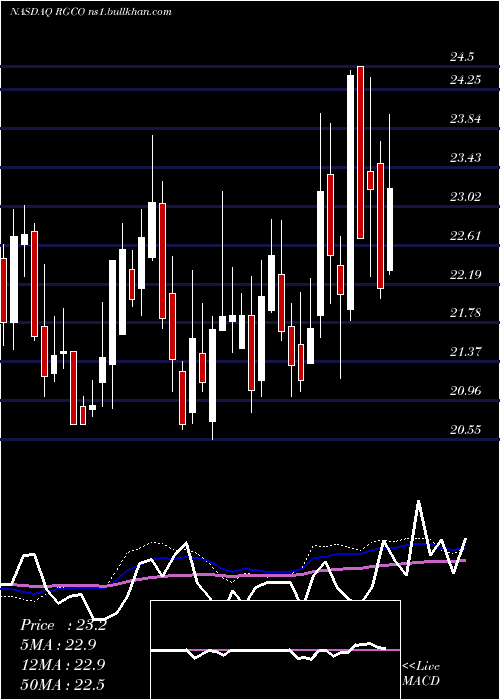This screenshot has height=700, width=500.
Task: Click the 50MA : 22.5 readout
Action: click(62, 684)
